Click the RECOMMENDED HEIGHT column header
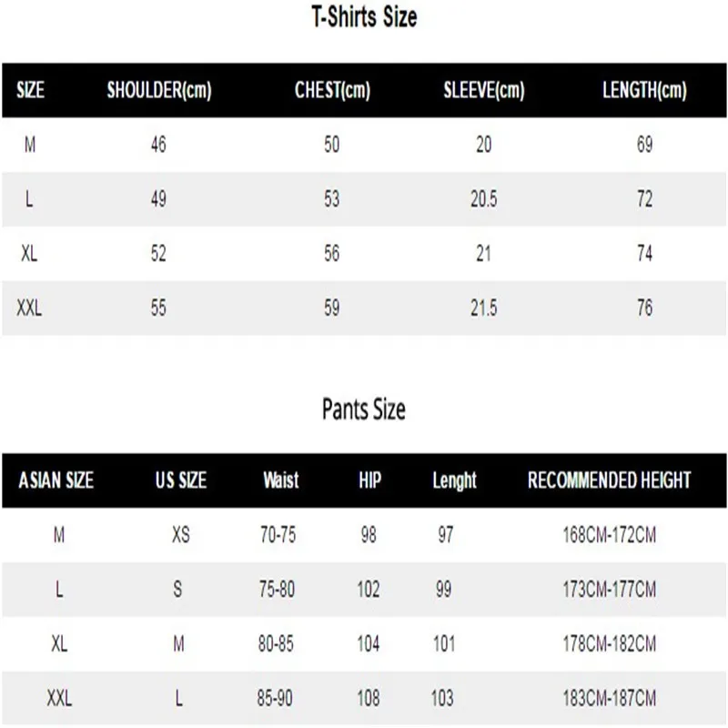The image size is (728, 728). coord(609,480)
